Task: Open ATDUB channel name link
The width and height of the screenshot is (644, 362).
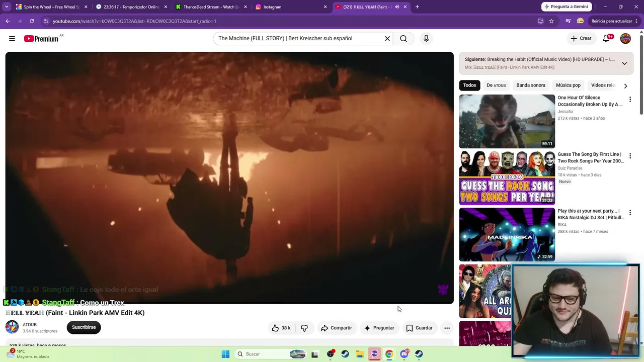Action: [30, 325]
